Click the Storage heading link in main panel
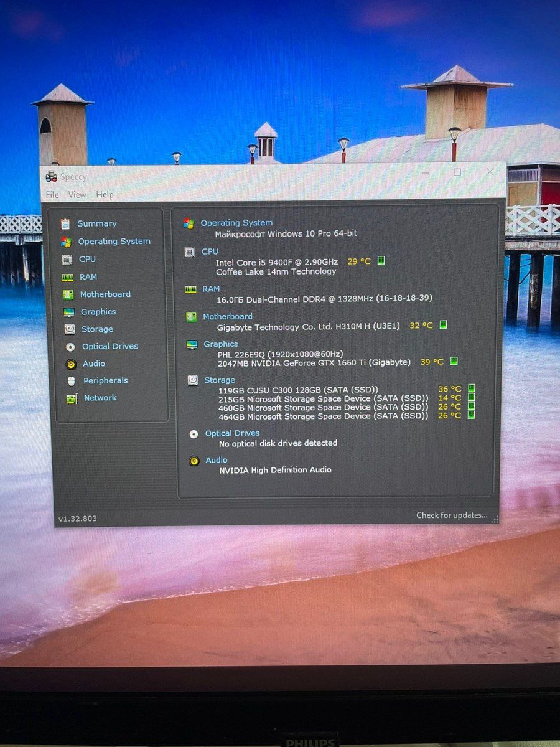This screenshot has width=560, height=747. click(x=220, y=380)
